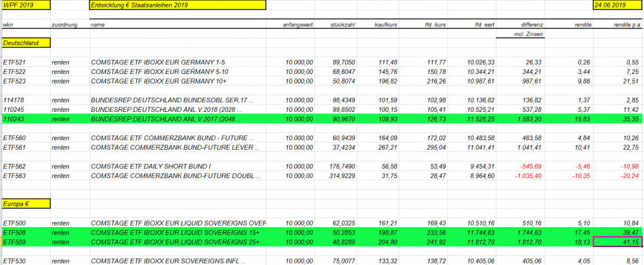Click the 'stückzahl' column header
Viewport: 644px width, 265px height.
click(x=343, y=24)
